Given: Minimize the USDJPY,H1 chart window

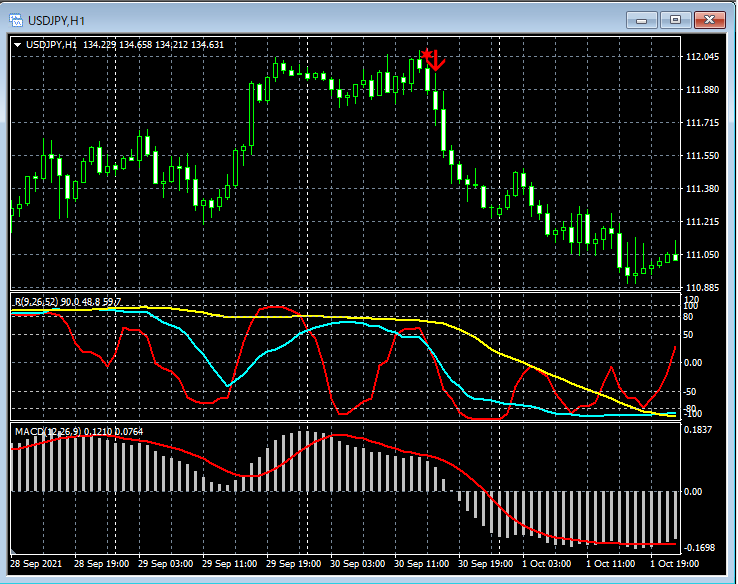Looking at the screenshot, I should pos(641,20).
